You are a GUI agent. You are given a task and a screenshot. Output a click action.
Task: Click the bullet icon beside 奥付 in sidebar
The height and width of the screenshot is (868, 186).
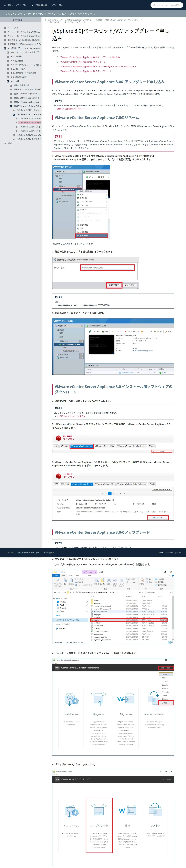click(x=5, y=143)
